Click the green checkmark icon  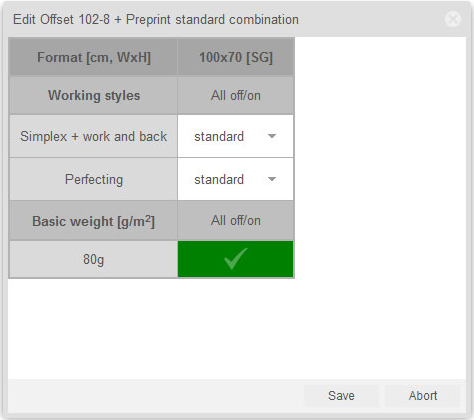236,258
